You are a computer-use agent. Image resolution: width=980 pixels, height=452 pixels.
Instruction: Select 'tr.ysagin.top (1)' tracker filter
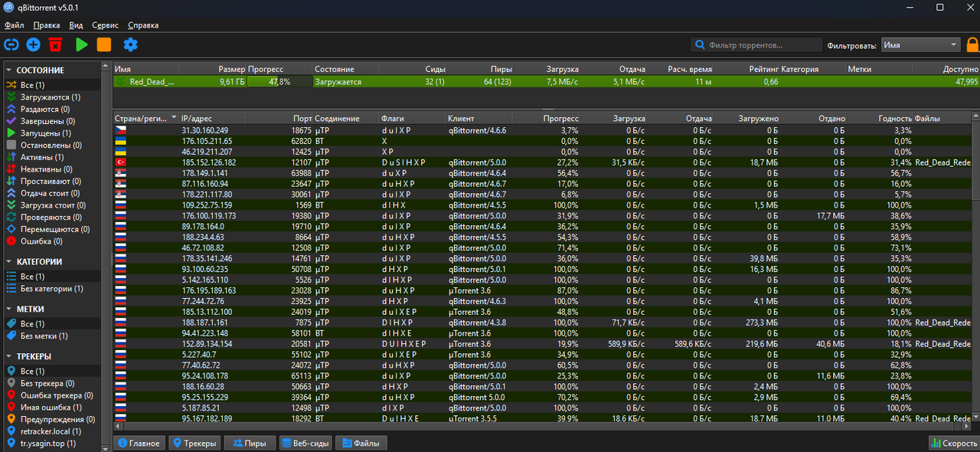(x=52, y=443)
